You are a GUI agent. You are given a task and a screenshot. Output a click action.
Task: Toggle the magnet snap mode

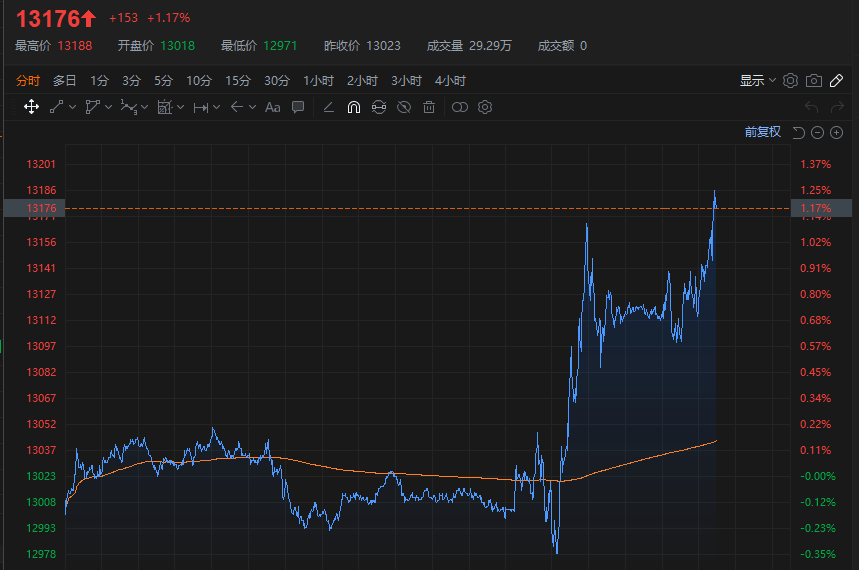coord(353,107)
